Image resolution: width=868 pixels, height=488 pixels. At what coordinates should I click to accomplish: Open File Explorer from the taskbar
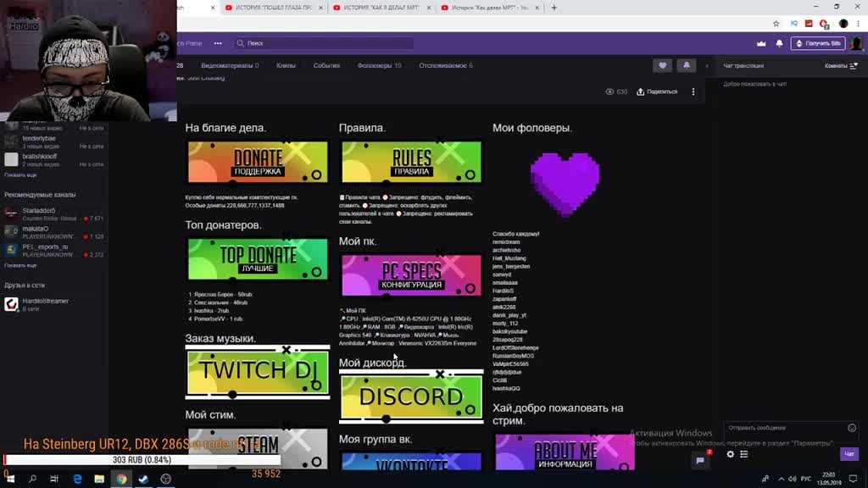click(x=99, y=479)
